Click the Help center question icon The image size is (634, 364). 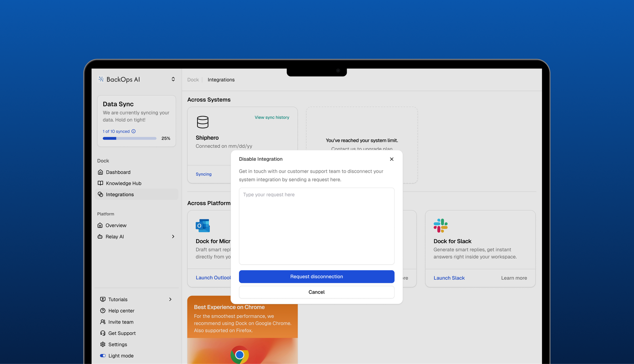click(x=103, y=311)
